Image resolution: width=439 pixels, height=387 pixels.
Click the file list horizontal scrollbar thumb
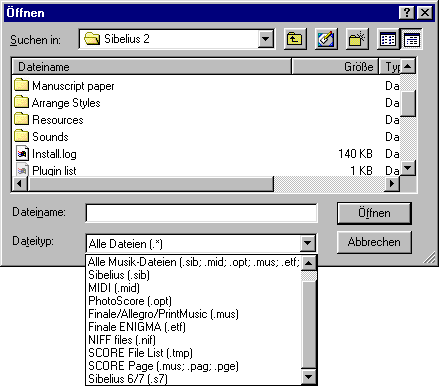point(151,184)
